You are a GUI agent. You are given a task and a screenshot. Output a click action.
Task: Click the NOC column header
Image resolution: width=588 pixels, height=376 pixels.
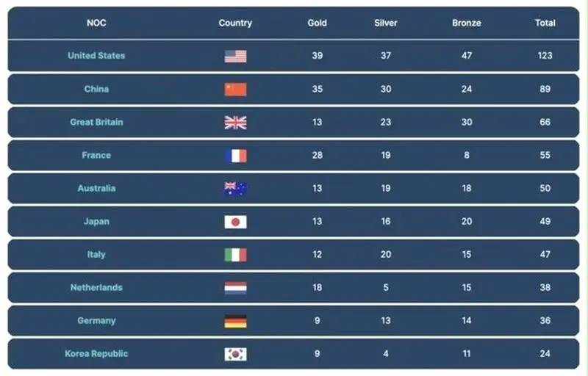pyautogui.click(x=96, y=23)
